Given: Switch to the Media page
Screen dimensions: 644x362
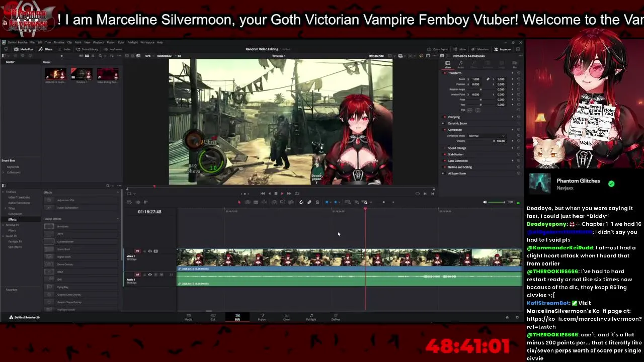Looking at the screenshot, I should pyautogui.click(x=188, y=317).
